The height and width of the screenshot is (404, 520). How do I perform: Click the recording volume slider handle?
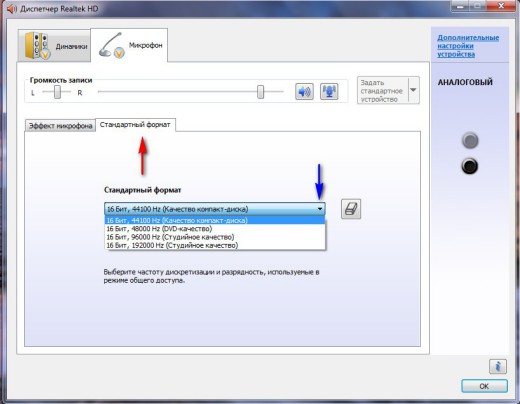260,92
